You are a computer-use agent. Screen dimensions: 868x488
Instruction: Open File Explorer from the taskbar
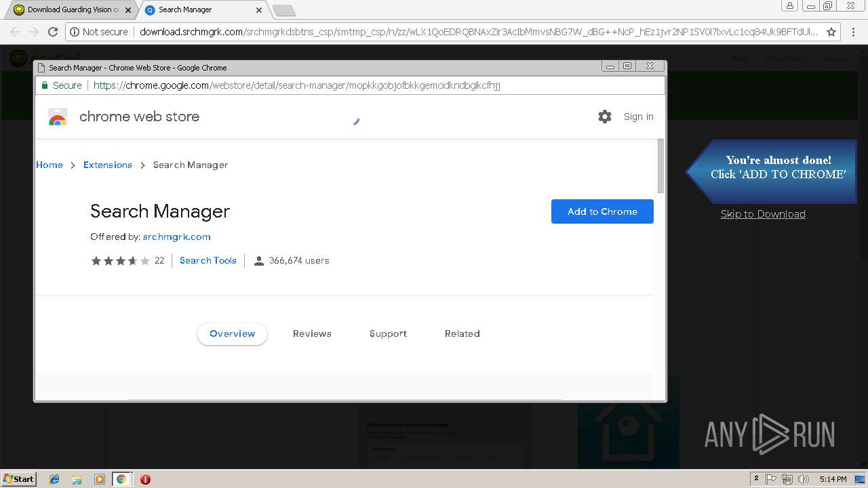77,479
